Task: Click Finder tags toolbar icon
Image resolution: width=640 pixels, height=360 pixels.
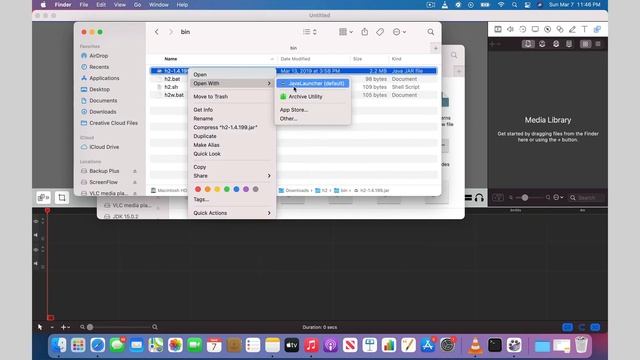Action: 380,32
